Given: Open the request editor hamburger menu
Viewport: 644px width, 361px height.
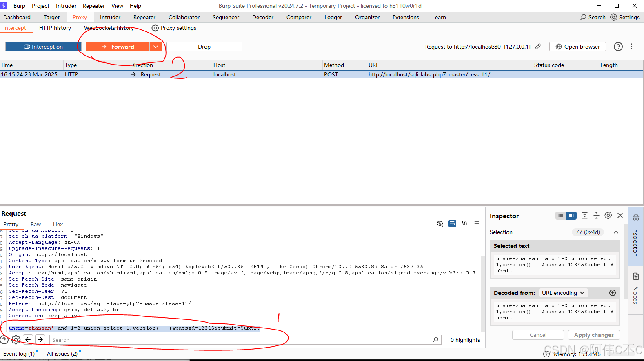Looking at the screenshot, I should [477, 223].
